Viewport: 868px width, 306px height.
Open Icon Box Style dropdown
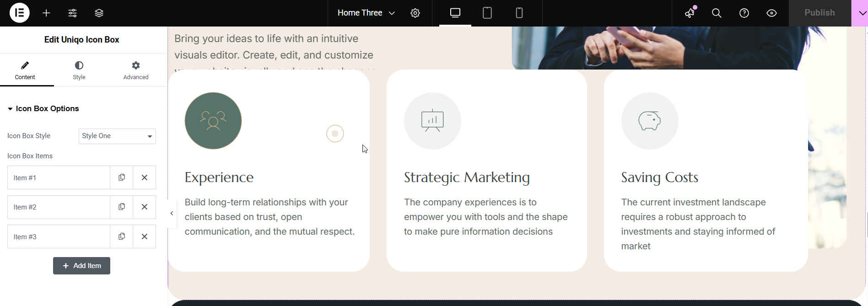pos(117,136)
